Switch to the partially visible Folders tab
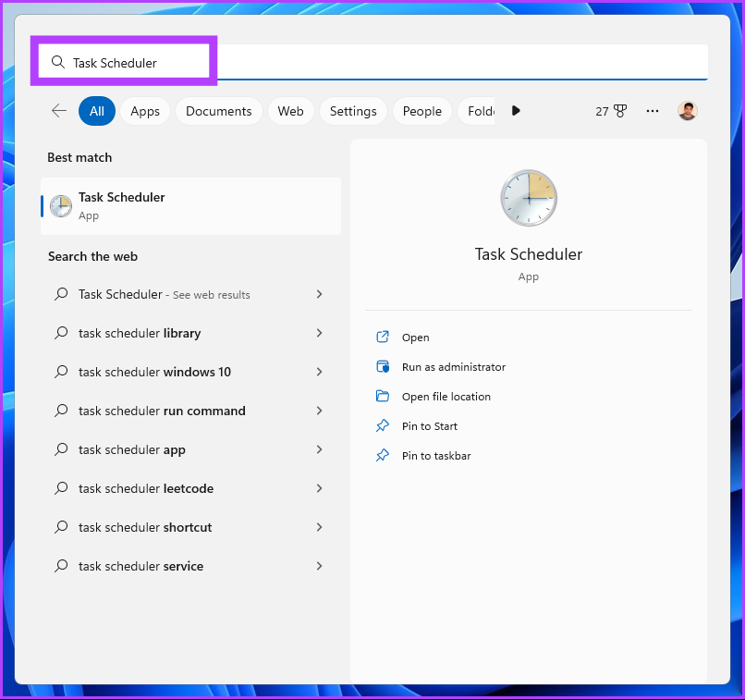Screen dimensions: 745x700 pyautogui.click(x=476, y=111)
